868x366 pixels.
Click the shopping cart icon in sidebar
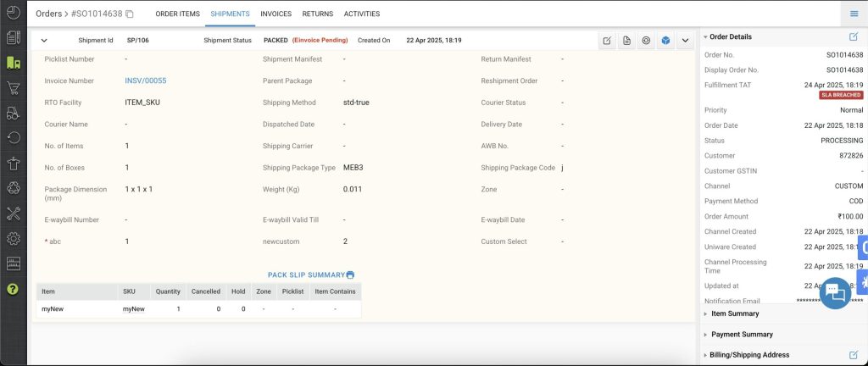(13, 88)
